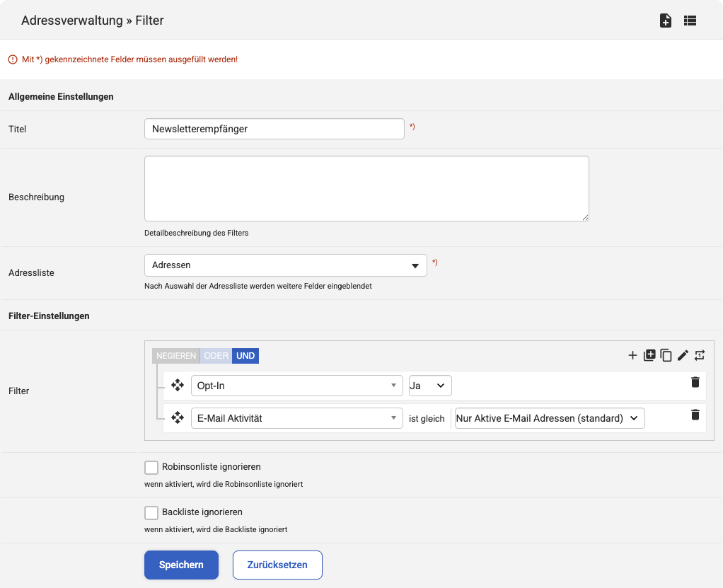Delete the Opt-In filter rule
This screenshot has height=588, width=723.
[x=695, y=382]
